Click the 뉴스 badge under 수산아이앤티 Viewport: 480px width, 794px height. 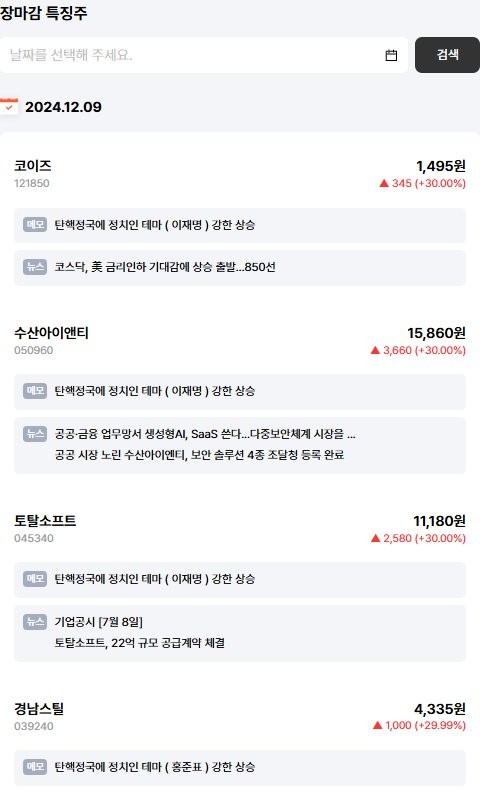pos(35,433)
